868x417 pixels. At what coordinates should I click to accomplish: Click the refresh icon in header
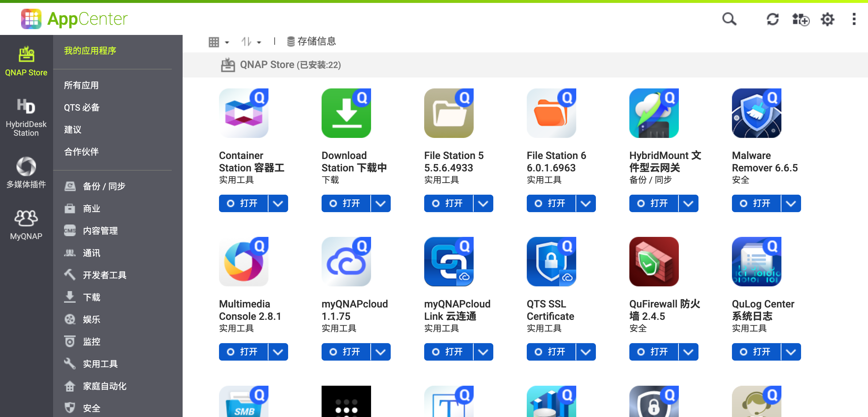click(772, 19)
